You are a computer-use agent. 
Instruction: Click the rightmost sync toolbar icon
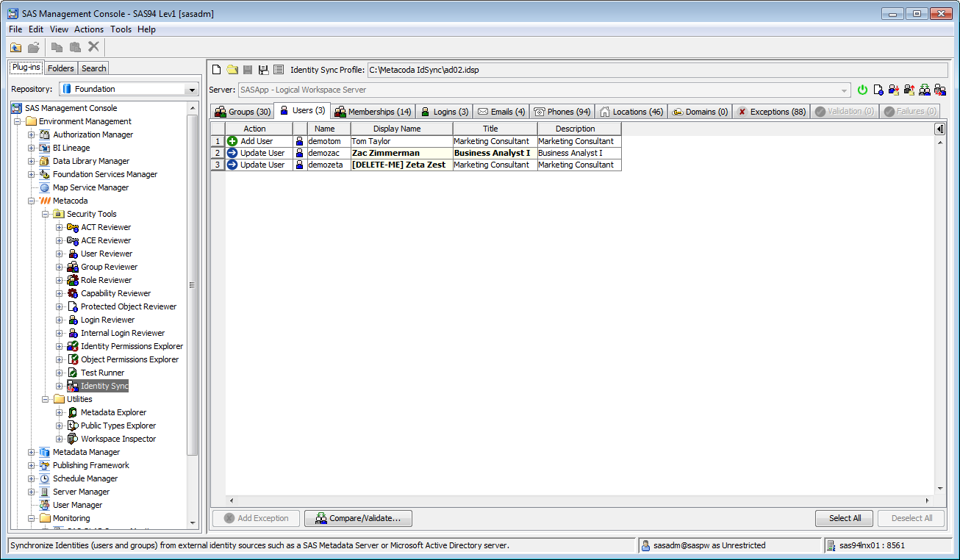[940, 90]
